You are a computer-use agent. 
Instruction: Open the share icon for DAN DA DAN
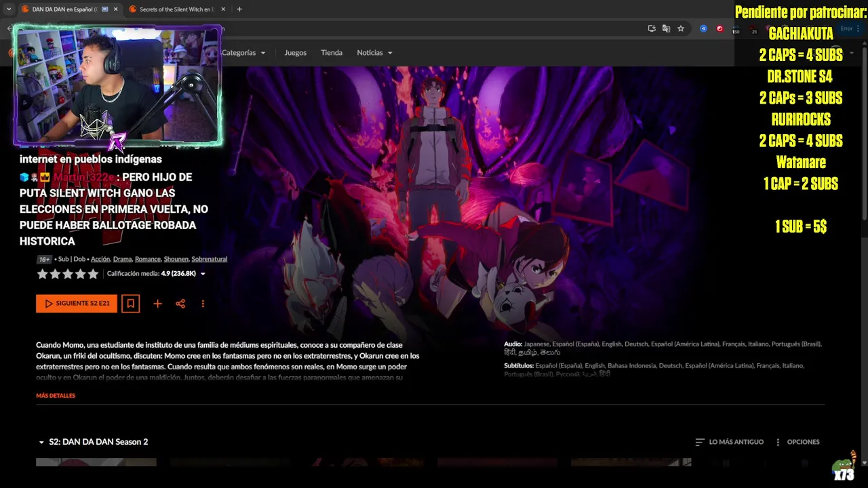click(180, 304)
